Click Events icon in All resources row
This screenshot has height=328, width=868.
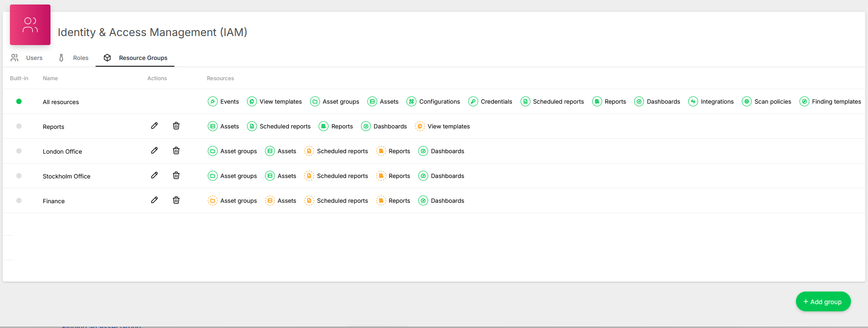pos(213,101)
